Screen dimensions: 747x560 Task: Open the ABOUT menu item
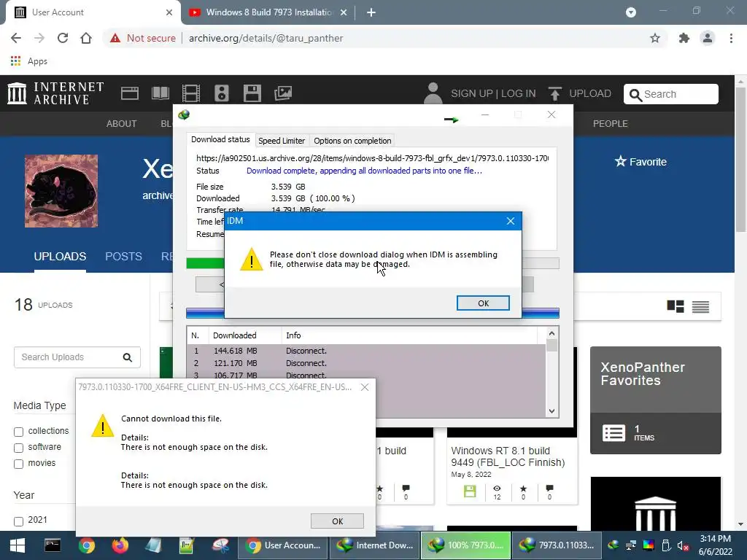click(x=122, y=124)
